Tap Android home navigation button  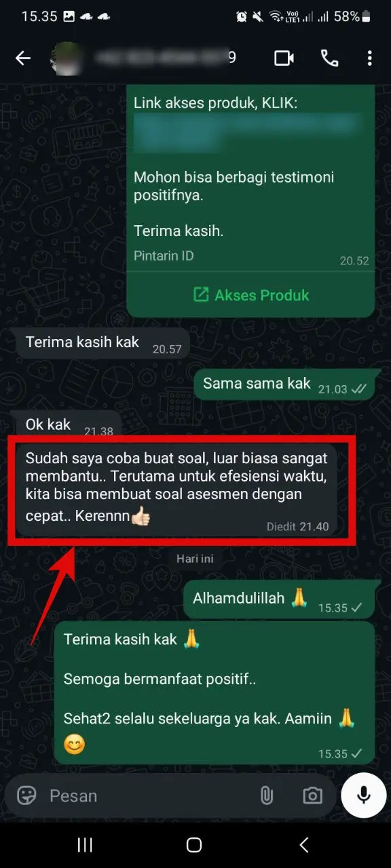194,844
